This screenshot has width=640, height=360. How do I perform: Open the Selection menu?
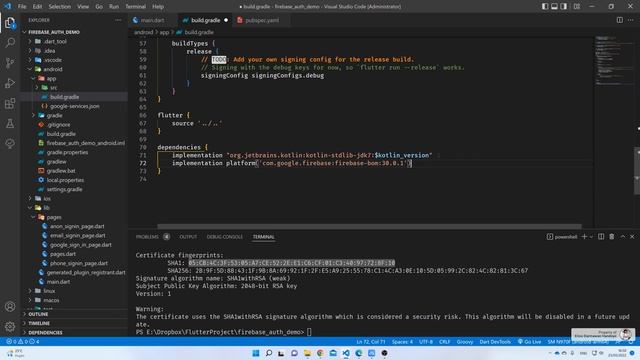(60, 7)
